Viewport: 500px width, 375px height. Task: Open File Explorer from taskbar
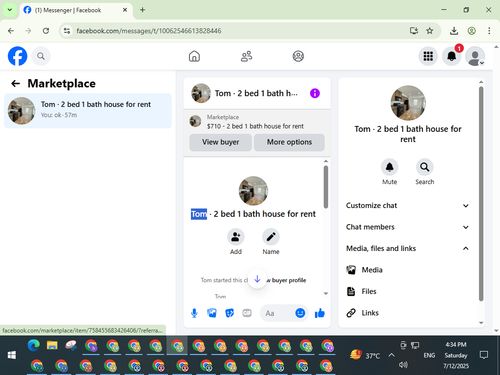[x=52, y=345]
